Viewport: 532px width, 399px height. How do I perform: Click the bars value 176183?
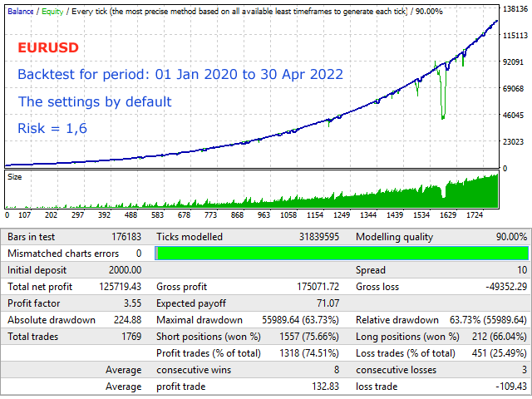point(126,237)
